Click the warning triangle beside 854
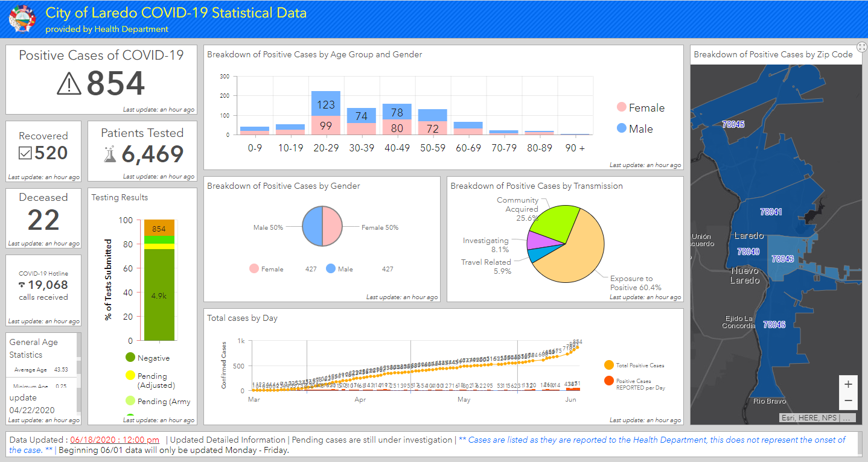 (x=69, y=84)
